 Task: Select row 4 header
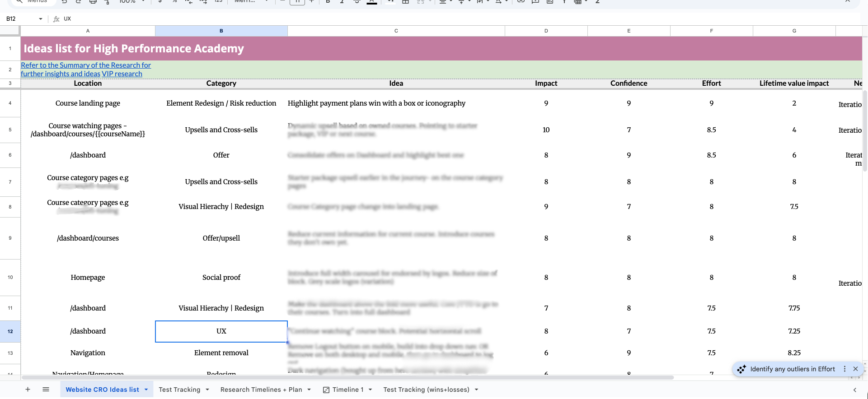pyautogui.click(x=10, y=103)
